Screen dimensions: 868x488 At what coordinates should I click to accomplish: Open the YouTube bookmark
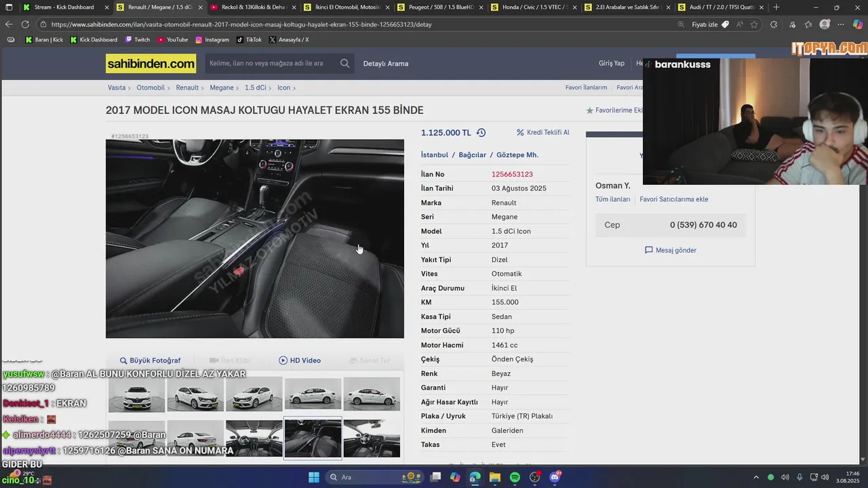coord(173,40)
